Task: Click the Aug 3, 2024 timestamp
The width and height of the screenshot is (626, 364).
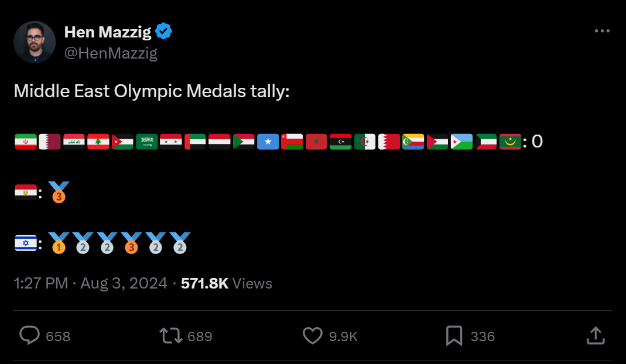Action: click(124, 283)
